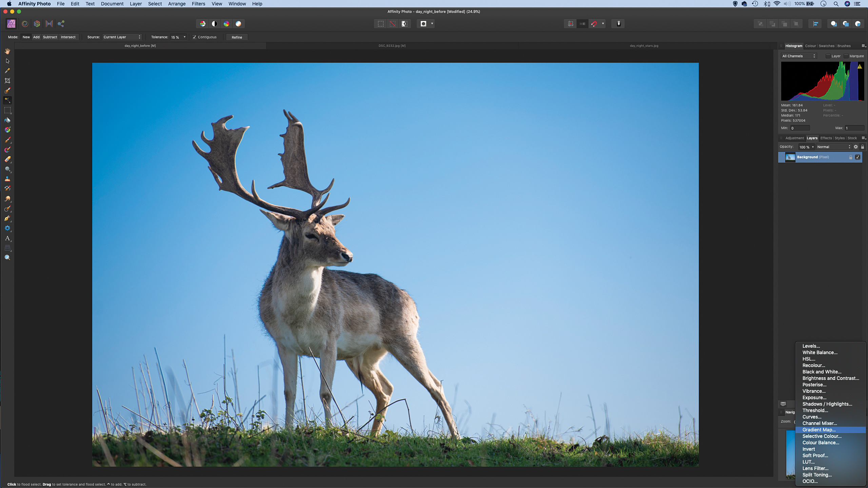Uncheck the Contiguous checkbox
This screenshot has width=868, height=488.
tap(195, 37)
